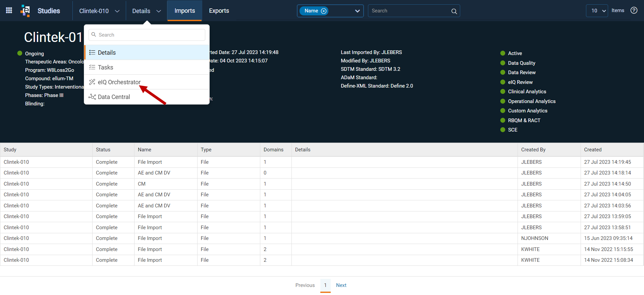
Task: Click the Data Central nodes icon
Action: coord(92,97)
